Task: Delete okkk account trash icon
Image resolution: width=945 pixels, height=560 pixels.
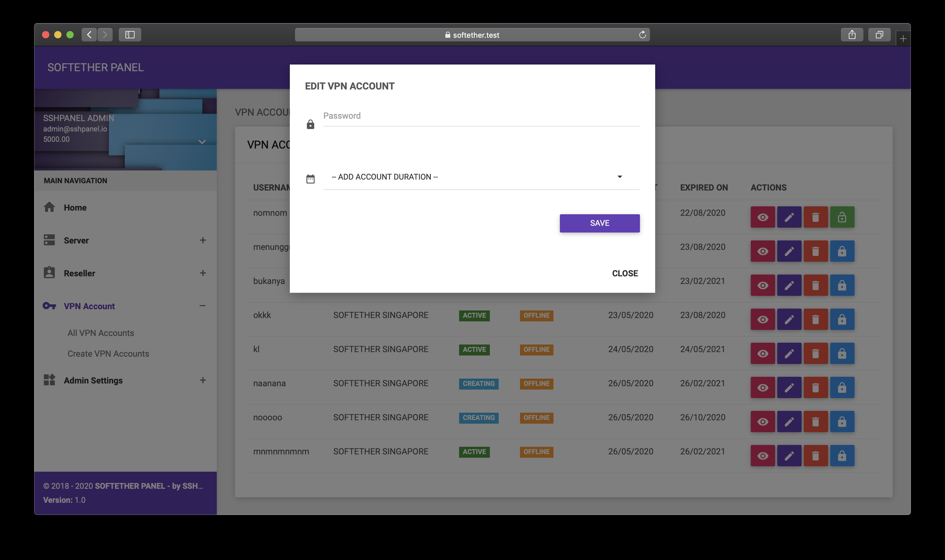Action: pyautogui.click(x=815, y=319)
